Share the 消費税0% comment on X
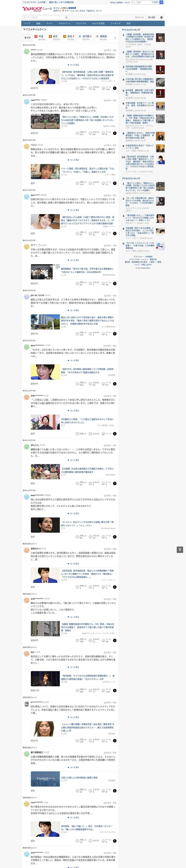The width and height of the screenshot is (186, 868). 115,88
